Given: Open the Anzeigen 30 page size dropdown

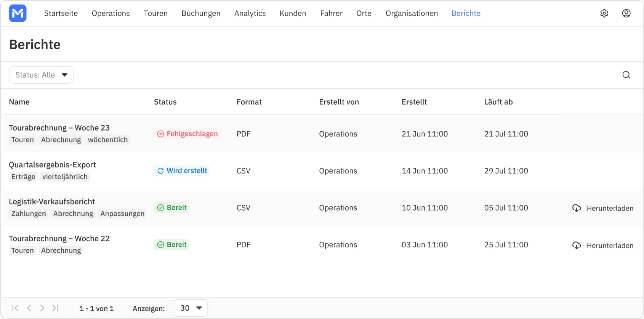Looking at the screenshot, I should point(191,308).
